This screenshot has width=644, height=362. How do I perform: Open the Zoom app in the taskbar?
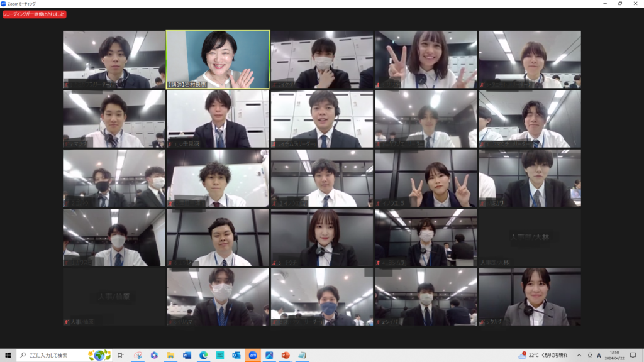[252, 355]
